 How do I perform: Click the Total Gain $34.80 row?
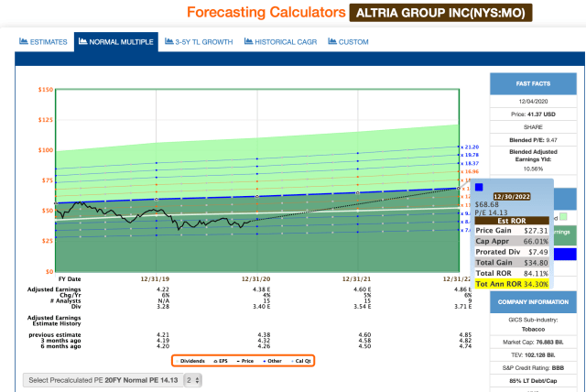coord(512,263)
